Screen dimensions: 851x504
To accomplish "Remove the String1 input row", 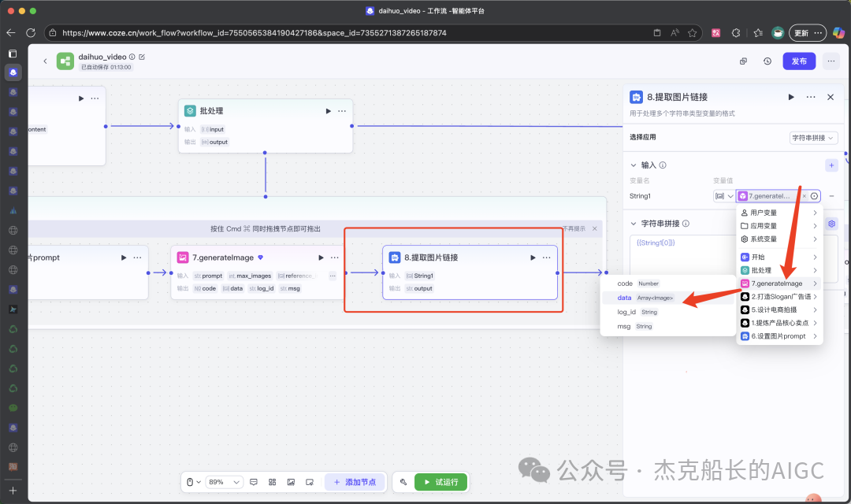I will tap(831, 196).
